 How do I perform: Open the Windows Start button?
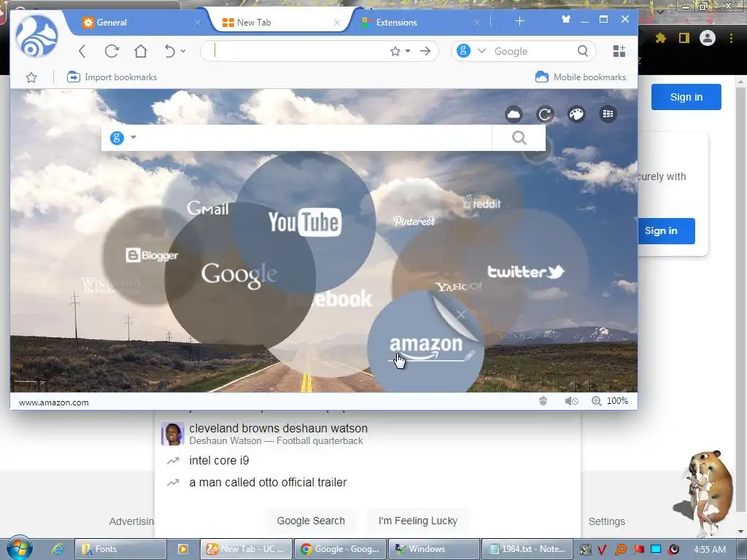point(19,548)
